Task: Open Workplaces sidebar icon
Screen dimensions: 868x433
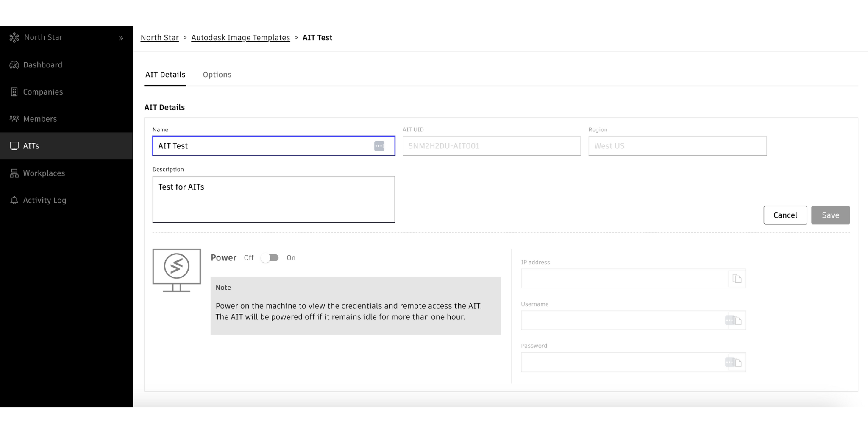Action: click(x=14, y=173)
